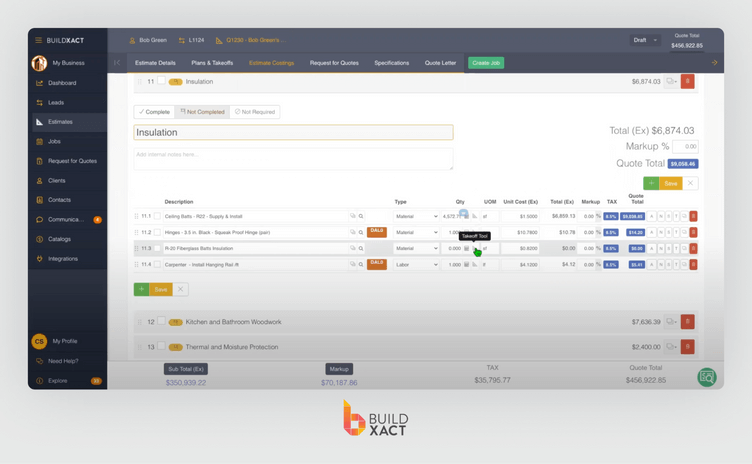Cancel editing with X beside top Save

(690, 183)
